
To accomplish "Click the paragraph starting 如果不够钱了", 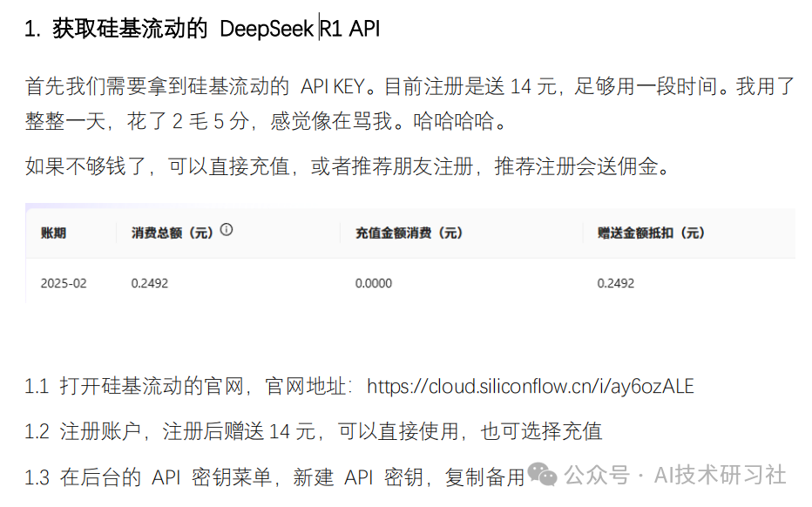I will 348,166.
